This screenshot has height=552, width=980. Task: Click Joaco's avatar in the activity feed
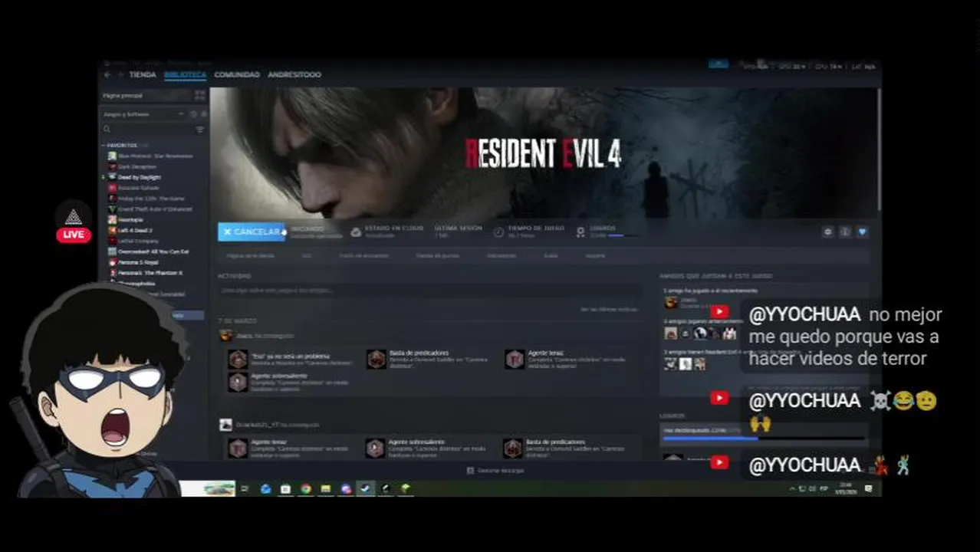pos(225,335)
